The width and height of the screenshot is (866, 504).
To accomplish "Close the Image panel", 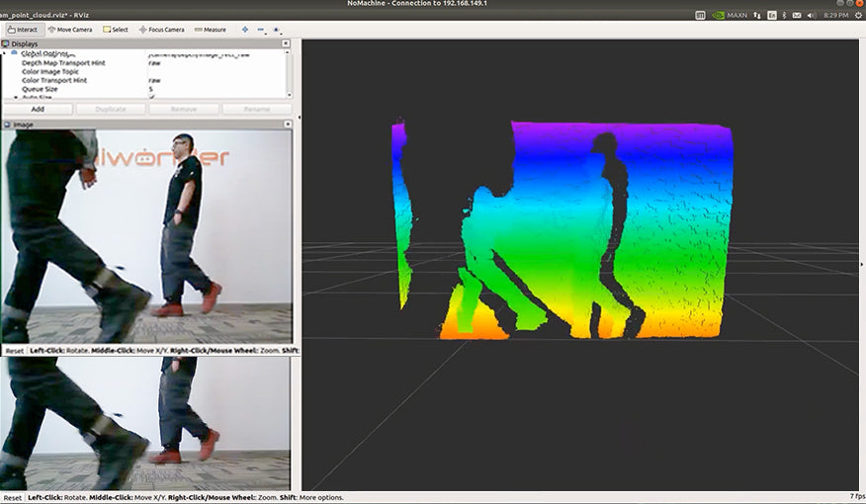I will click(x=287, y=125).
